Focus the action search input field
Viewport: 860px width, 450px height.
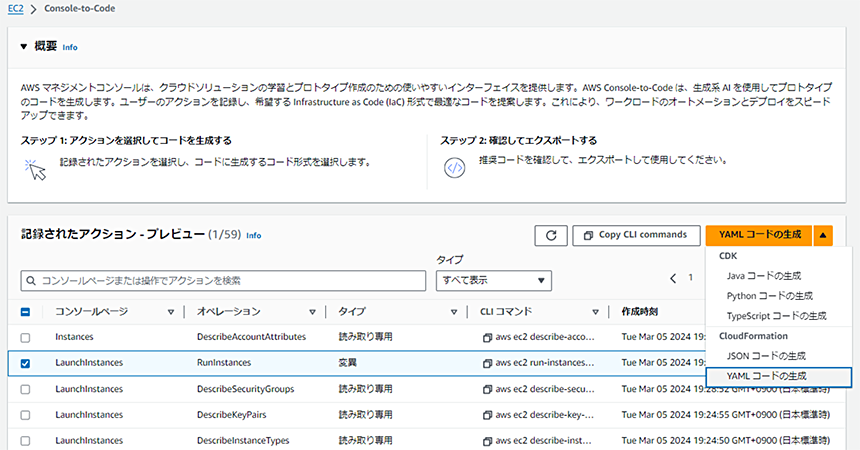223,280
